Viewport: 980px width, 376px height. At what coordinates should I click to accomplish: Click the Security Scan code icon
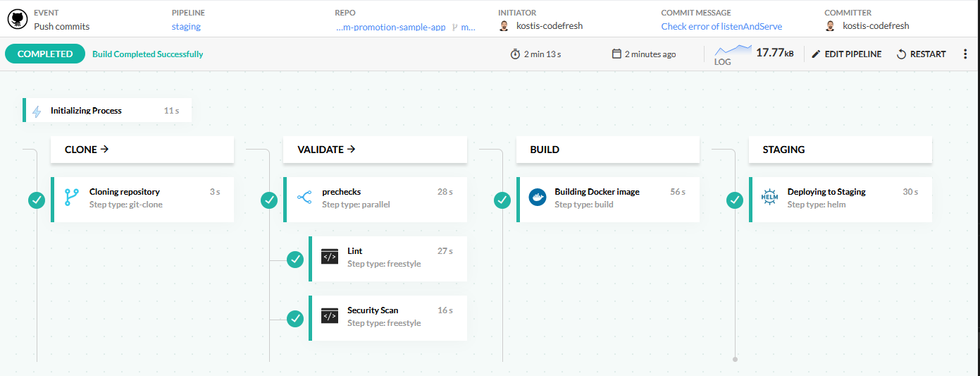point(330,316)
